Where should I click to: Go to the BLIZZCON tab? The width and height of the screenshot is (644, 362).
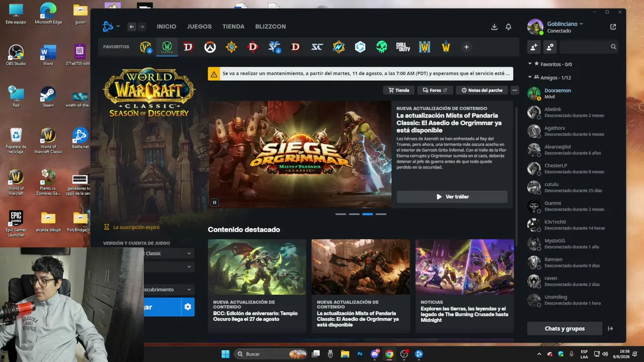[271, 27]
